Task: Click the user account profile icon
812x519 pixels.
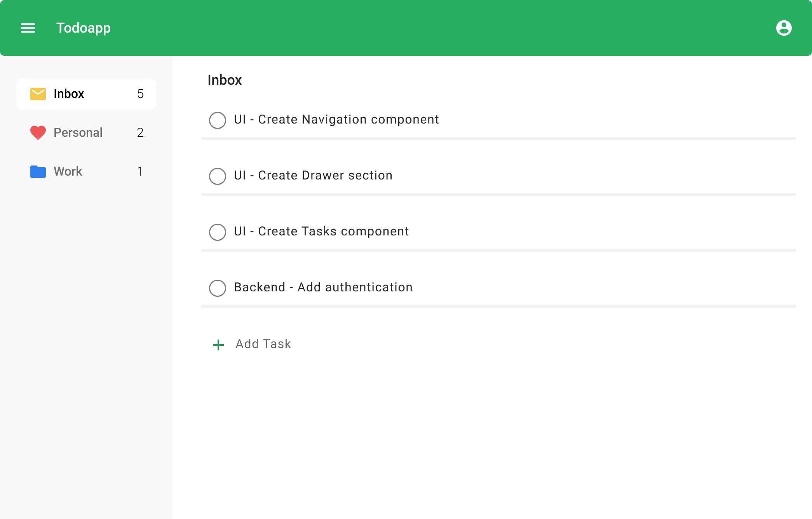Action: coord(784,28)
